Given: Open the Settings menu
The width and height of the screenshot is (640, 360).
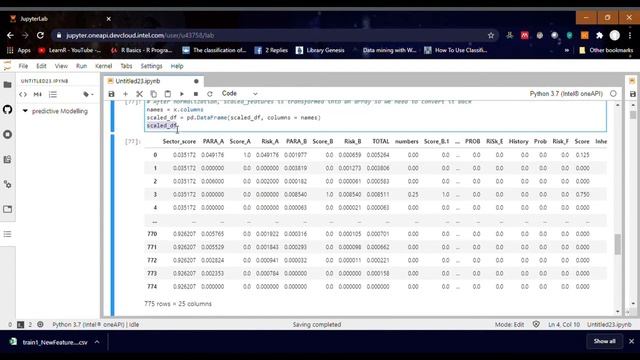Looking at the screenshot, I should pyautogui.click(x=151, y=66).
